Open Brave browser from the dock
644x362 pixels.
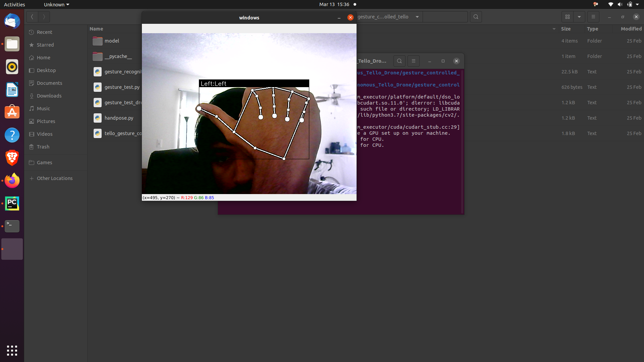pos(12,158)
